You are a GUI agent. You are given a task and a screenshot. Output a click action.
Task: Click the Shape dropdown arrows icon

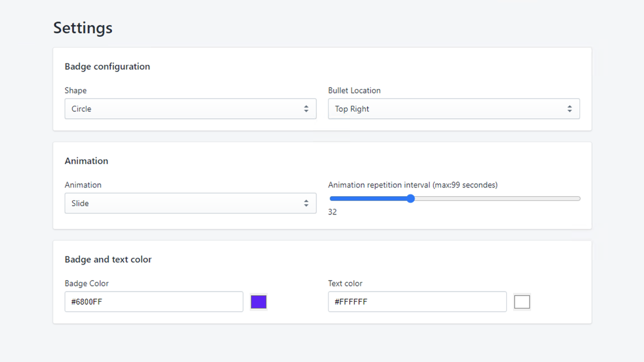(306, 109)
